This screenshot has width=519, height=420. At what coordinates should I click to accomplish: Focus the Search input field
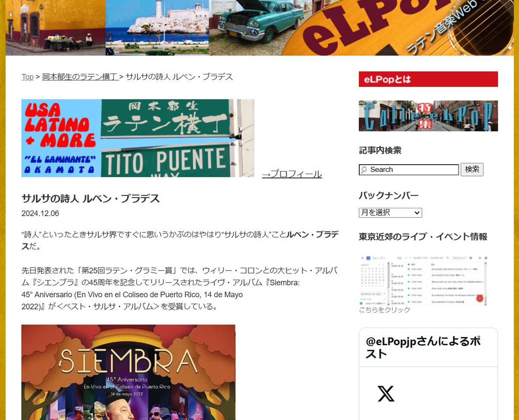(409, 170)
